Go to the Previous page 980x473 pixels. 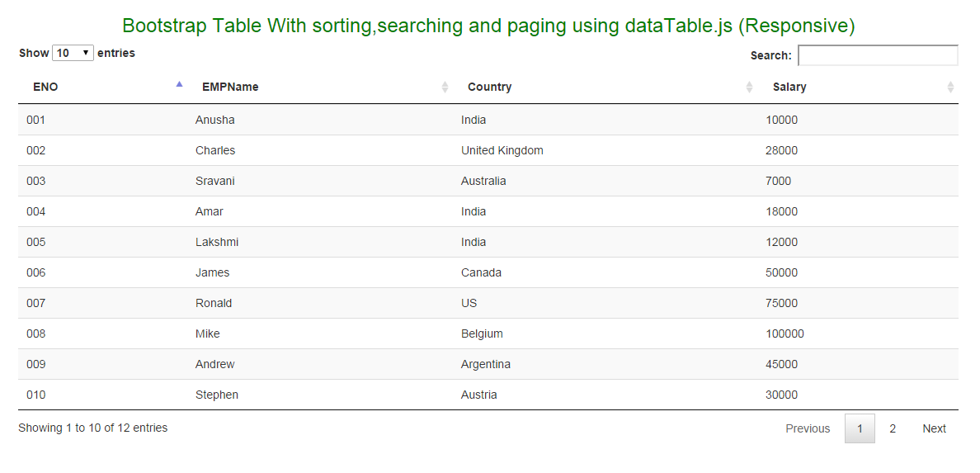click(808, 428)
